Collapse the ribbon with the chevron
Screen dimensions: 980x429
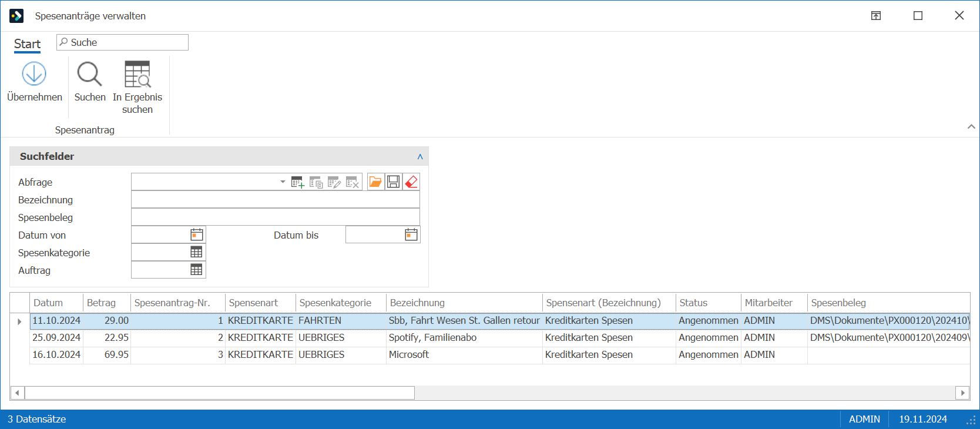tap(971, 126)
